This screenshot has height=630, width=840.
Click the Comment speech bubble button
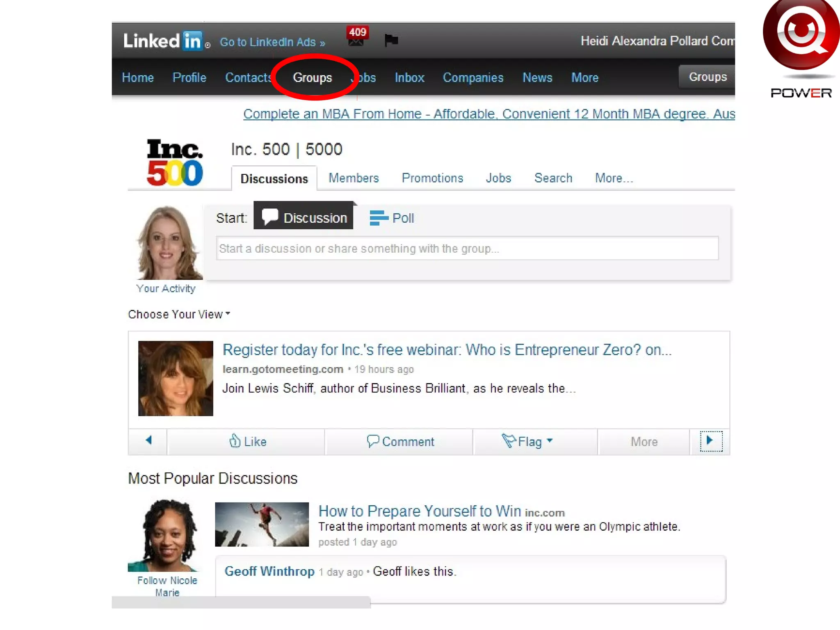tap(400, 441)
